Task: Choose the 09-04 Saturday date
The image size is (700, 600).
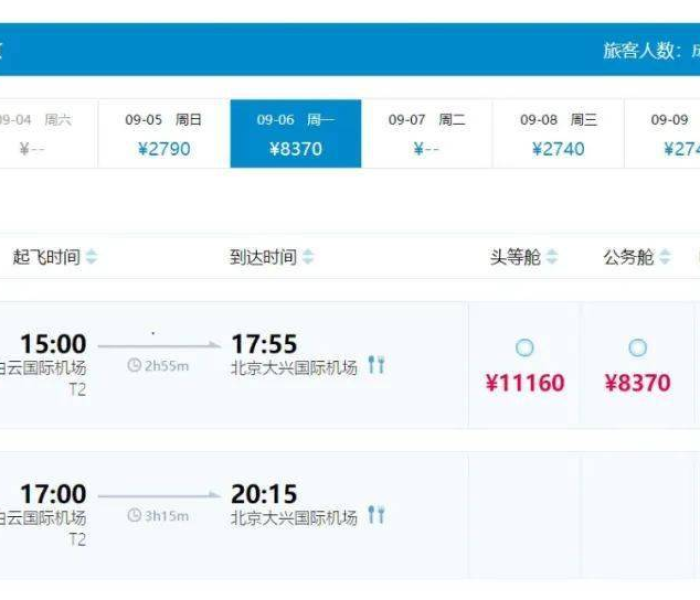Action: (x=40, y=134)
